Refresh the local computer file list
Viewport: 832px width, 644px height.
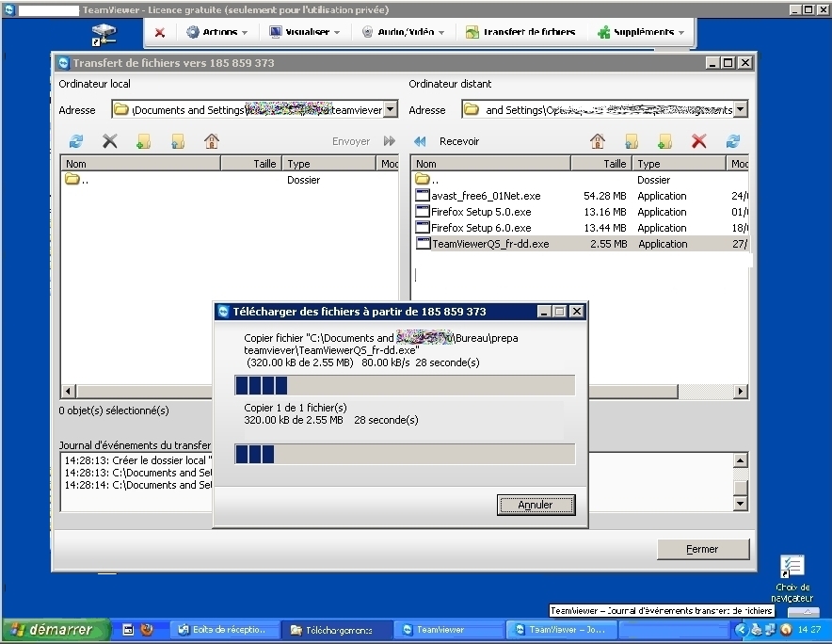(x=76, y=141)
